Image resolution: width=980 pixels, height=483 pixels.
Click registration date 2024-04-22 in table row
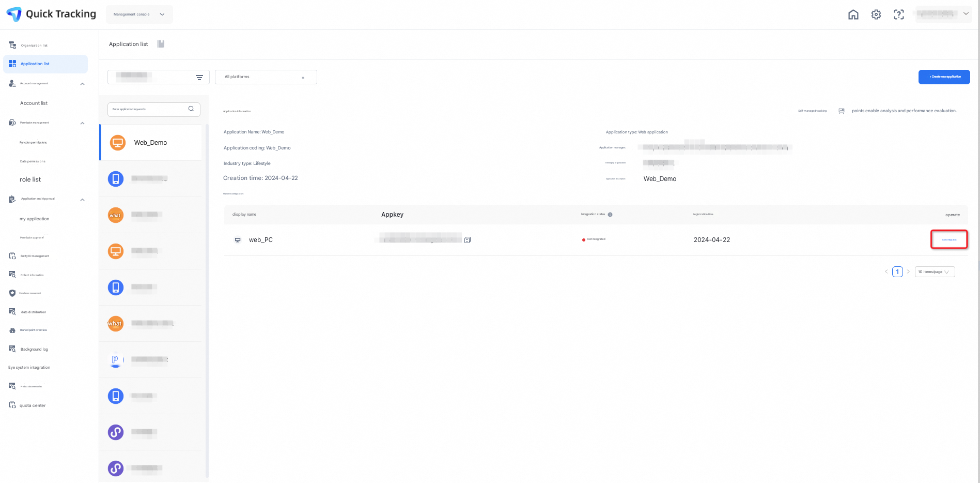point(712,240)
